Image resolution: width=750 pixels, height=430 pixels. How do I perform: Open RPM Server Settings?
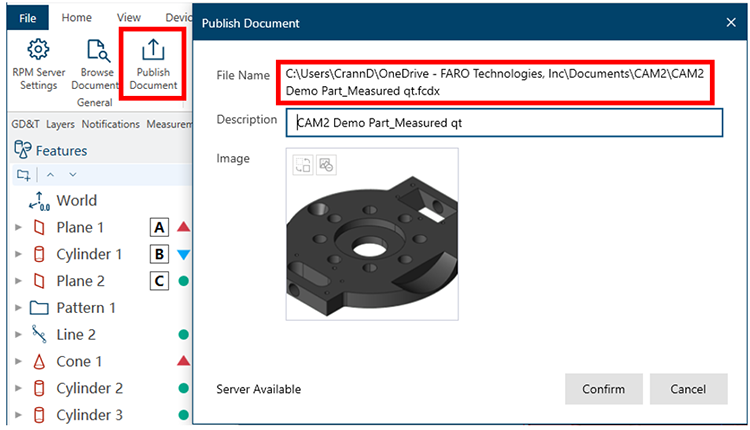(x=39, y=64)
